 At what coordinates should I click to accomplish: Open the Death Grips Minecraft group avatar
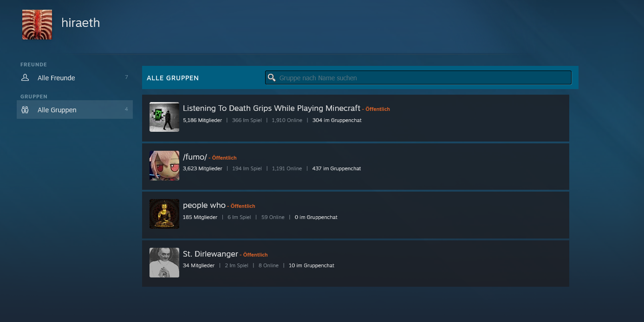point(164,117)
